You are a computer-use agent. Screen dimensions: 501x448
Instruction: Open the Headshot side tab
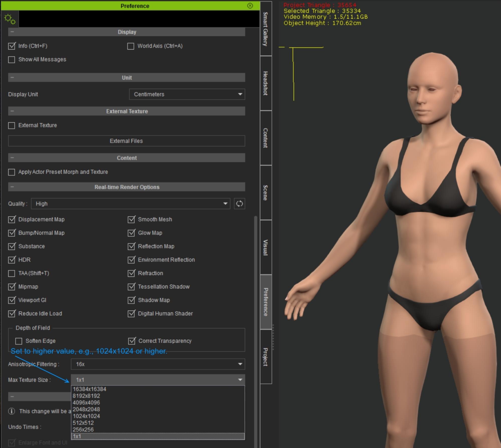click(266, 83)
